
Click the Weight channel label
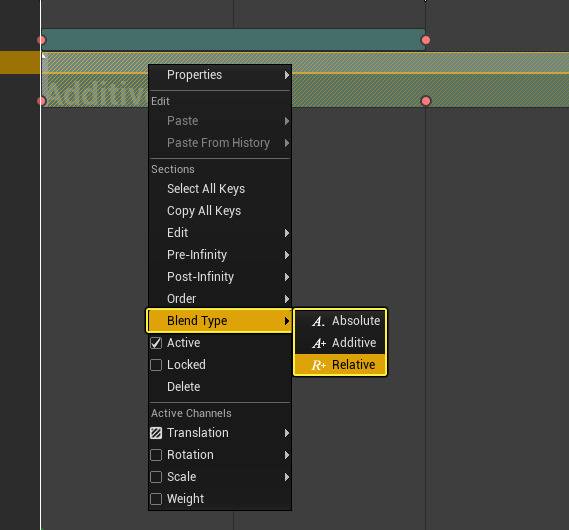185,499
